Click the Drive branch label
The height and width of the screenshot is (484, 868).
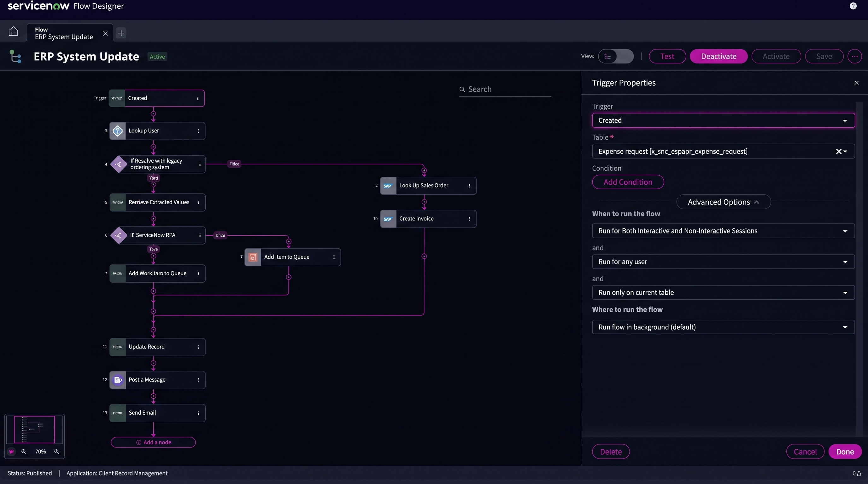[x=220, y=235]
